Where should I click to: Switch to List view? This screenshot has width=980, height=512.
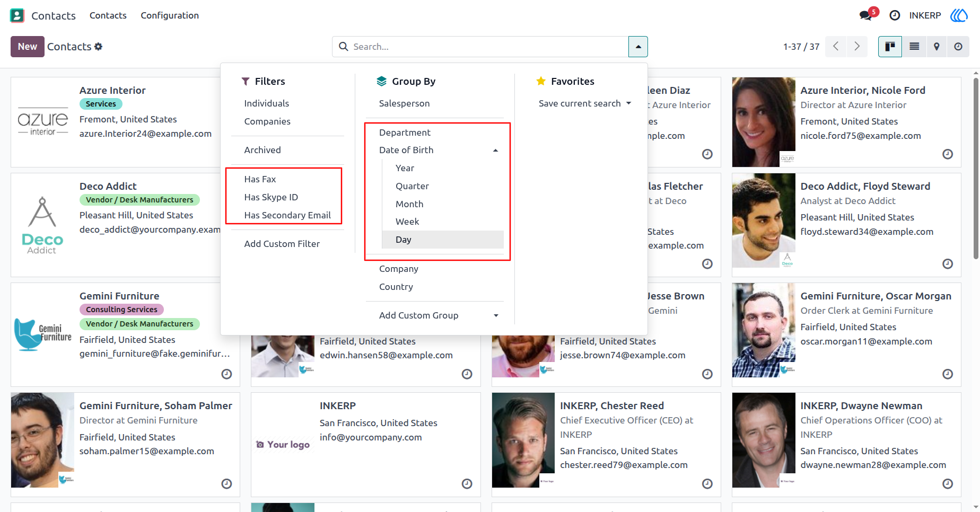[x=914, y=47]
